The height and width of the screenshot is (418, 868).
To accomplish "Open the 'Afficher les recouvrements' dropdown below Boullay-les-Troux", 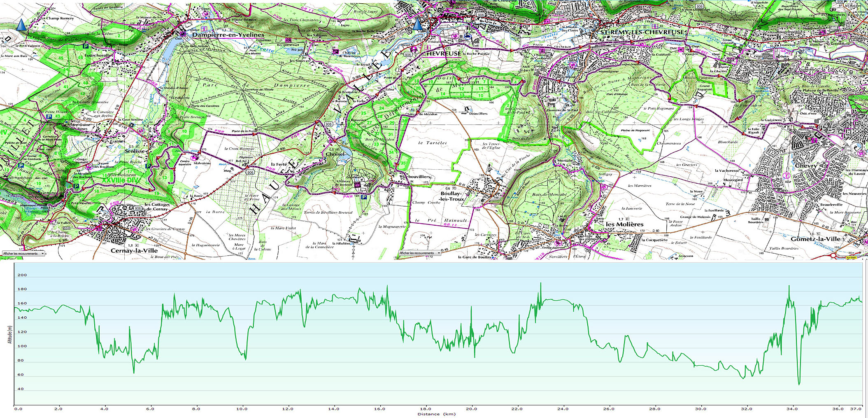I will [x=419, y=253].
